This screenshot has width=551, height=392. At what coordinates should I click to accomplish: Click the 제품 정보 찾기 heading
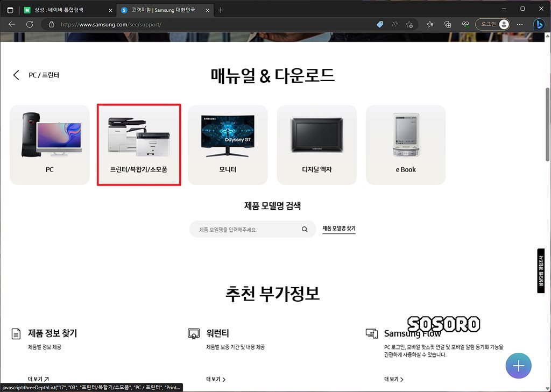[x=52, y=333]
